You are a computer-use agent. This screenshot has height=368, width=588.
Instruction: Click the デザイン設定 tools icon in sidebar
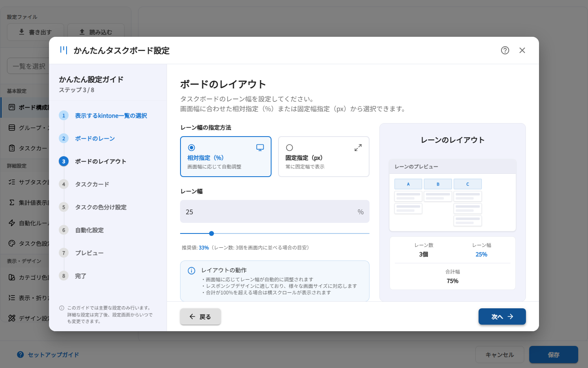[12, 318]
